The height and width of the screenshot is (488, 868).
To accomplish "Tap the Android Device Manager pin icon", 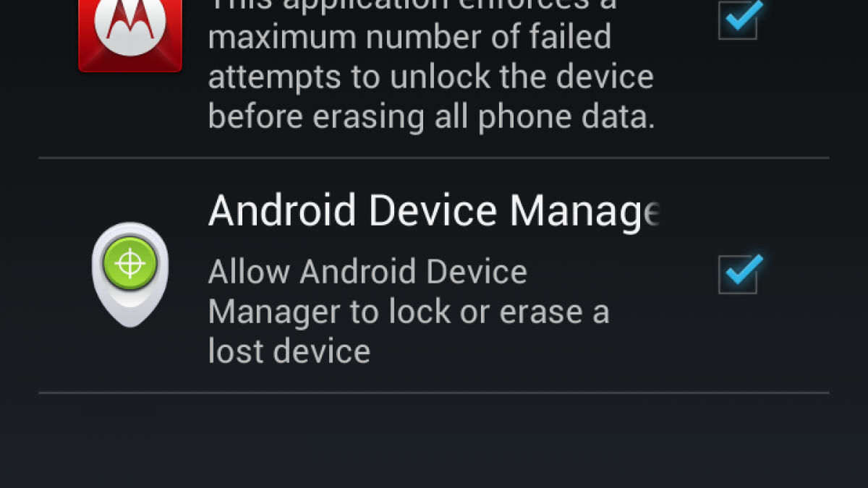I will tap(130, 275).
